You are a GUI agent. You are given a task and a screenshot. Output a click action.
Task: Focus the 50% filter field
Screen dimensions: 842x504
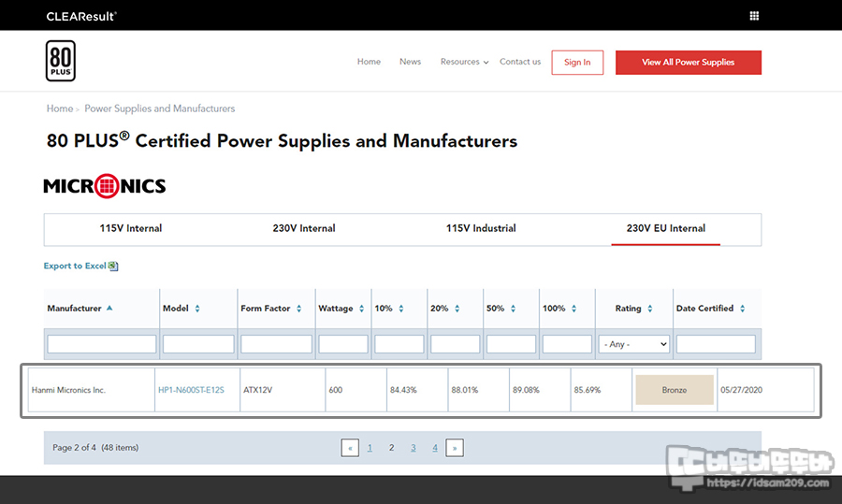pyautogui.click(x=511, y=344)
